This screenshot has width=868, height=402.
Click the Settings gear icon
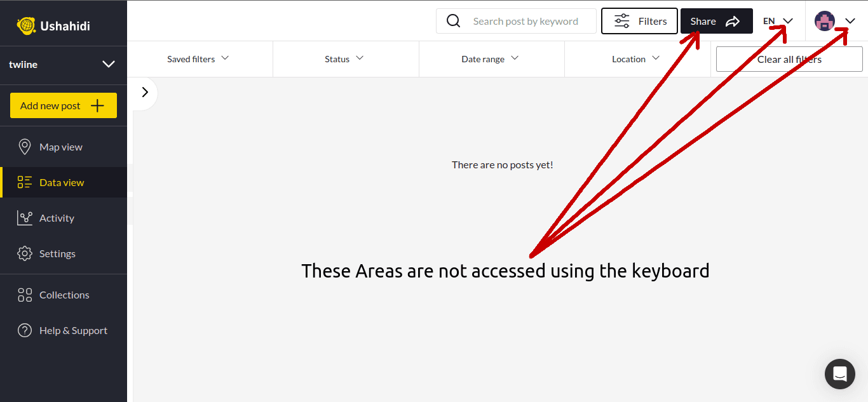click(x=25, y=253)
